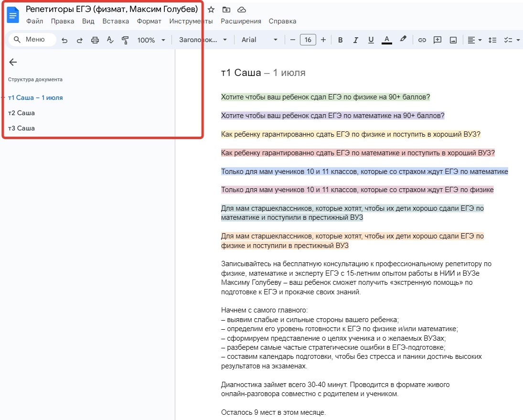Click paragraph Записывайтесь на бесплатную консультацию
523x420 pixels.
pos(356,278)
